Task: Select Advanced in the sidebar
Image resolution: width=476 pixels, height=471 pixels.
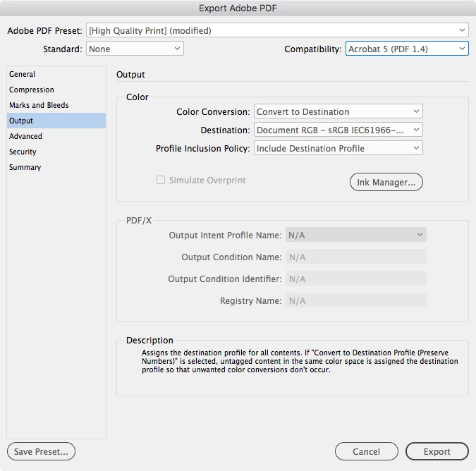Action: tap(56, 136)
